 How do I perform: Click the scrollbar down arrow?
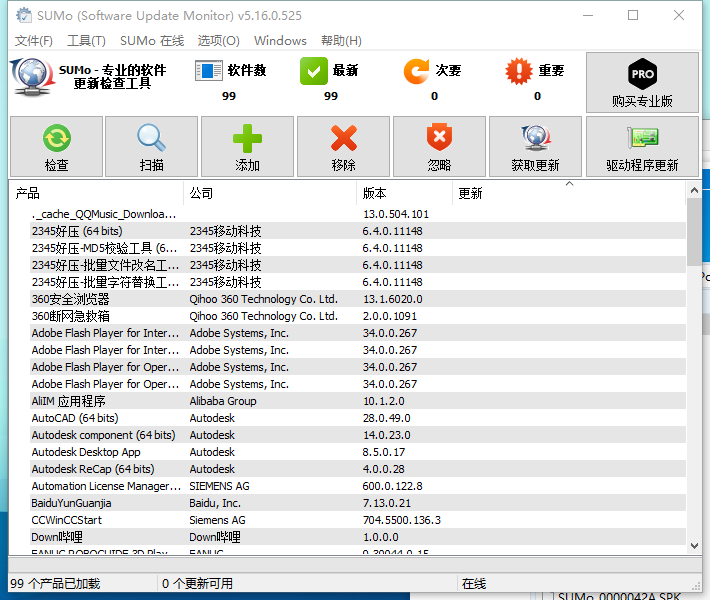[x=694, y=546]
